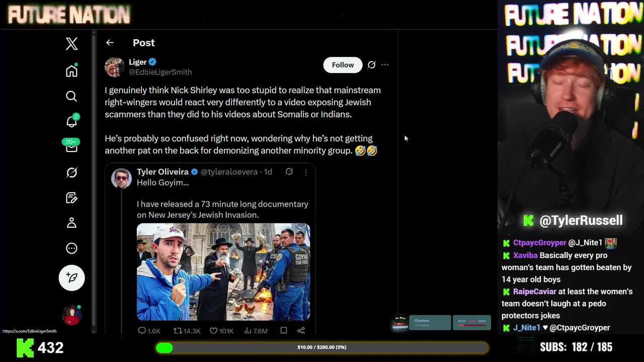Click the donation goal progress bar
The image size is (644, 362).
tap(321, 347)
